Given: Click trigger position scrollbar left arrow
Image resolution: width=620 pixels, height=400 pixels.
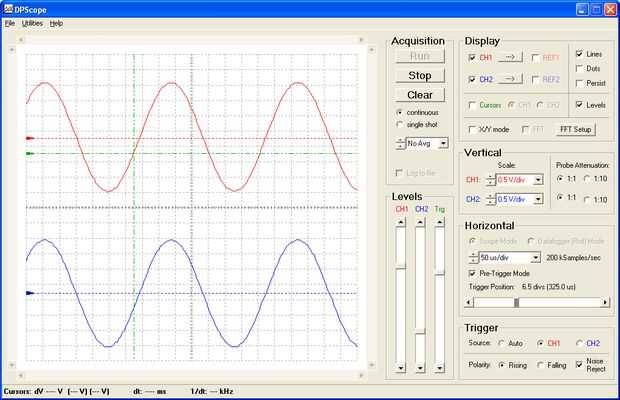Looking at the screenshot, I should click(469, 303).
